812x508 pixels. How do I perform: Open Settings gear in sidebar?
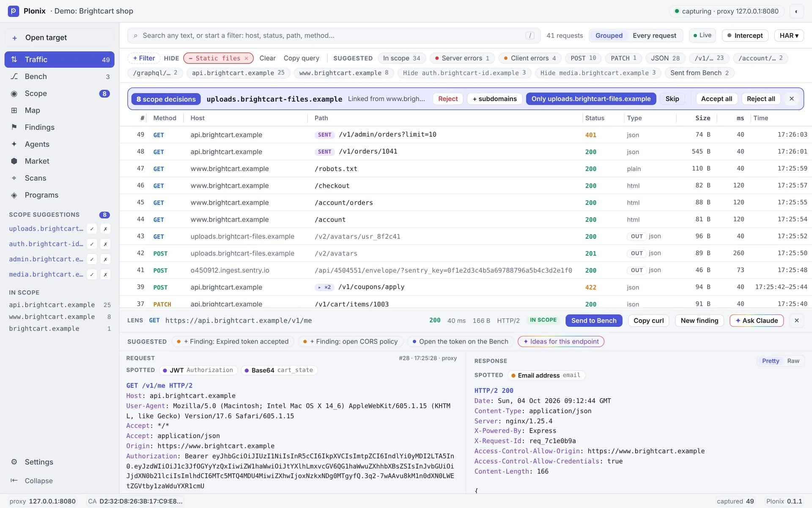coord(14,462)
